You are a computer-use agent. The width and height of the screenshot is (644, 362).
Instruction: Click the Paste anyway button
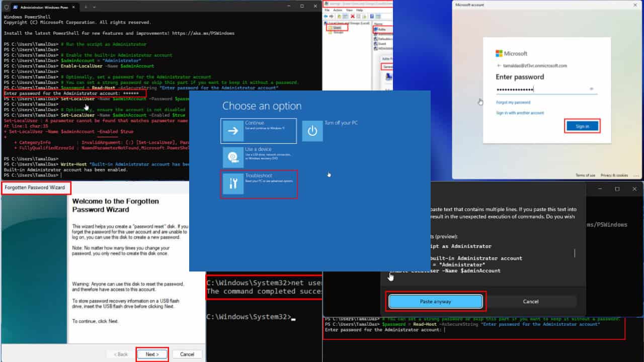coord(436,302)
